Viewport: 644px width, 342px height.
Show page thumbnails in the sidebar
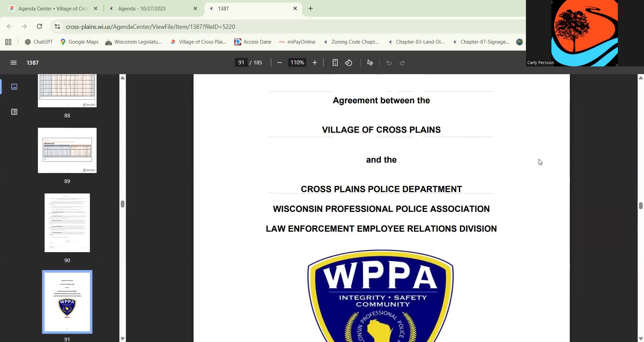pos(14,87)
